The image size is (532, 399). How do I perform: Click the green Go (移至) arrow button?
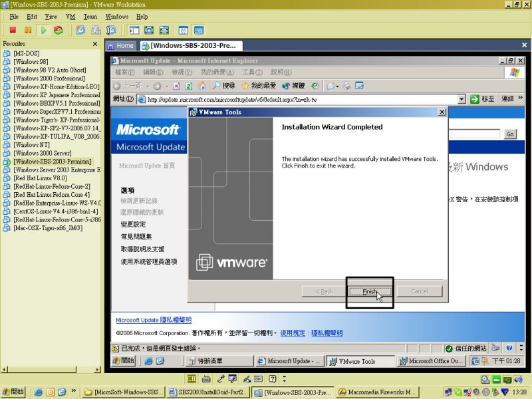pyautogui.click(x=483, y=99)
